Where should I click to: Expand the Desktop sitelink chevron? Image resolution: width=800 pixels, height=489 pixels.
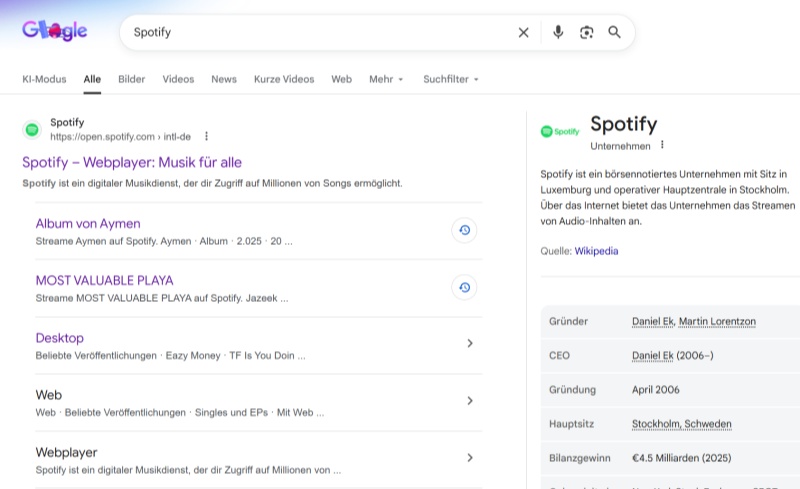(470, 344)
